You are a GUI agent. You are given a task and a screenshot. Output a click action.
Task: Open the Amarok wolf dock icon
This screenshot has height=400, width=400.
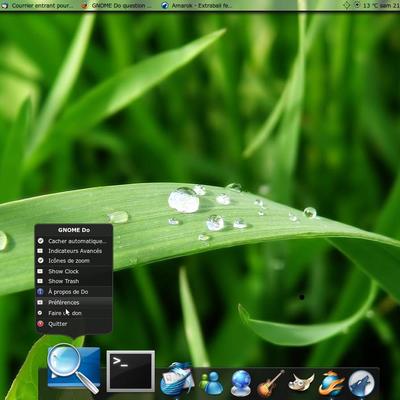361,383
